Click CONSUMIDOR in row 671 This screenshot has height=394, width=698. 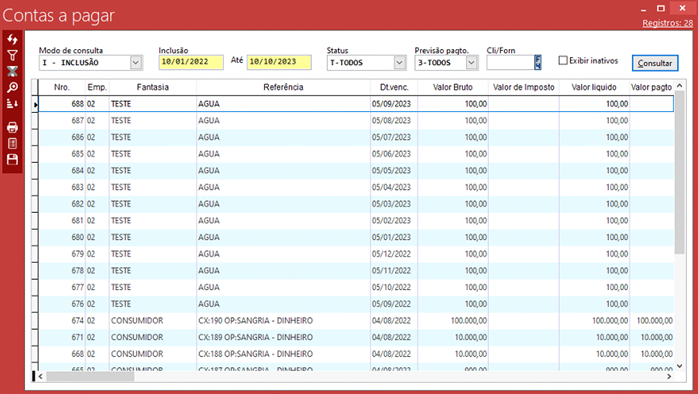point(137,337)
